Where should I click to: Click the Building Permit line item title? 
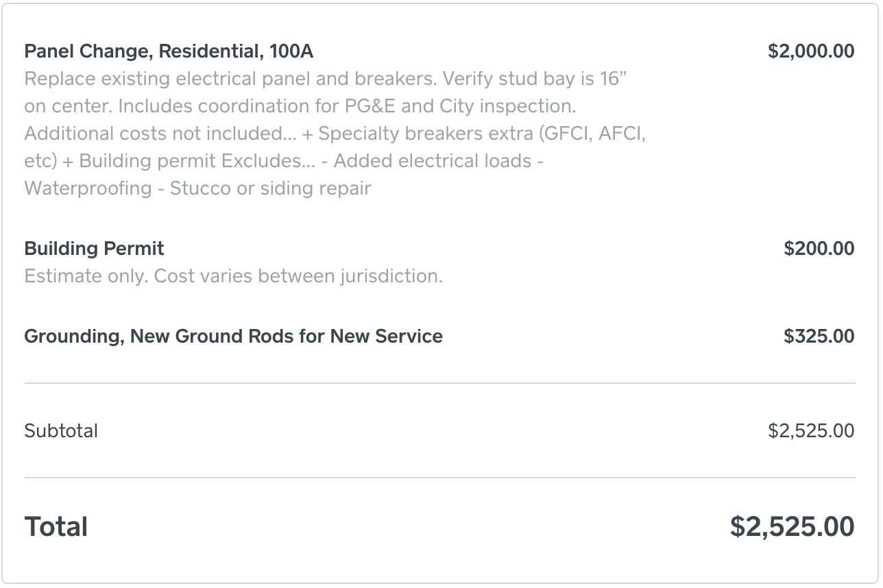click(x=95, y=248)
